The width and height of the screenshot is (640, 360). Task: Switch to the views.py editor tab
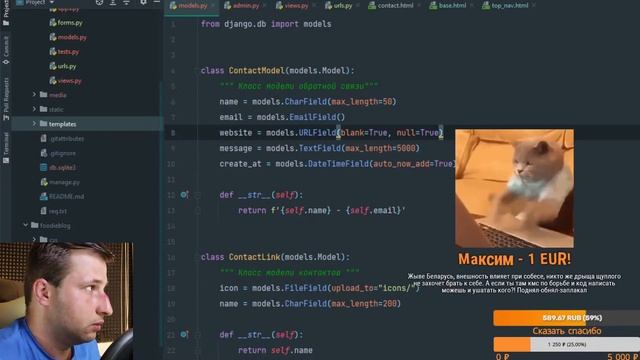click(x=292, y=6)
